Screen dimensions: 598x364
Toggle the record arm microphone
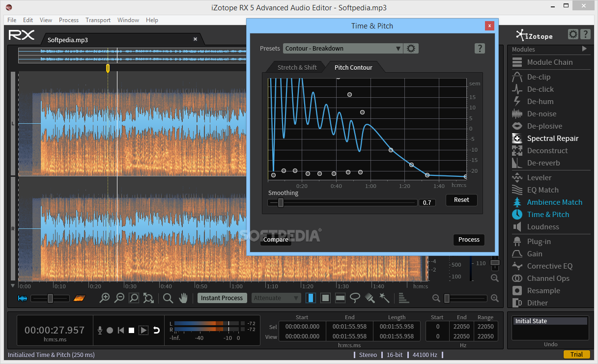[x=100, y=330]
